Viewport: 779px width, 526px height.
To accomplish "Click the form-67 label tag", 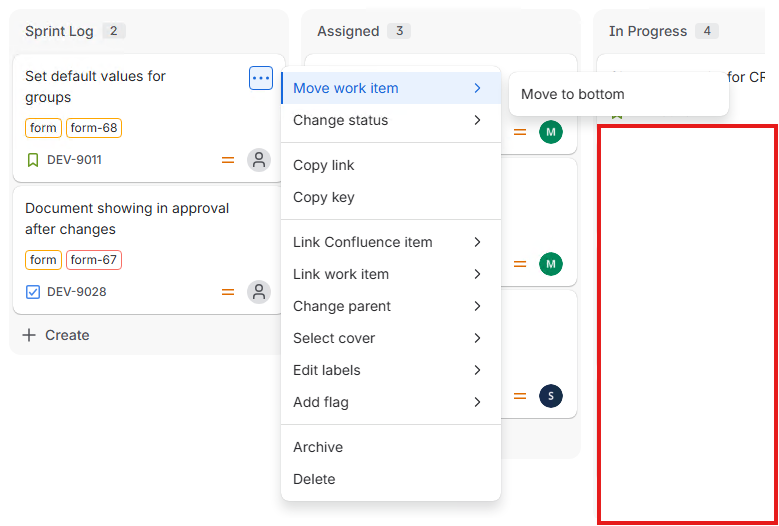I will pos(94,260).
